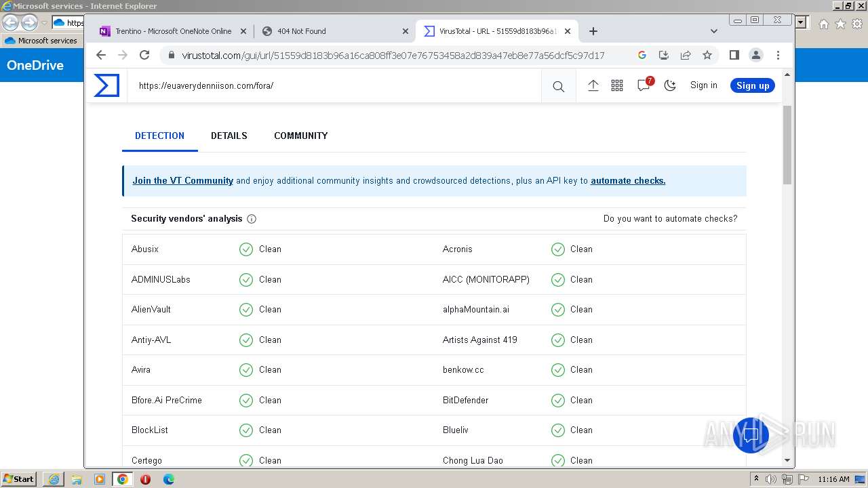Click the Bfore.Ai PreCrime vendor name
Image resolution: width=868 pixels, height=488 pixels.
[x=167, y=400]
